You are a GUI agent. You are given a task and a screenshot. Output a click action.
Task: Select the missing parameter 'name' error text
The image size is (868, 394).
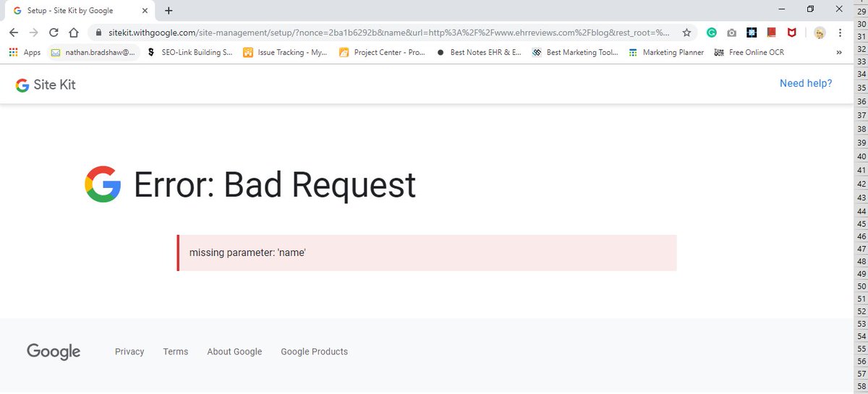247,252
